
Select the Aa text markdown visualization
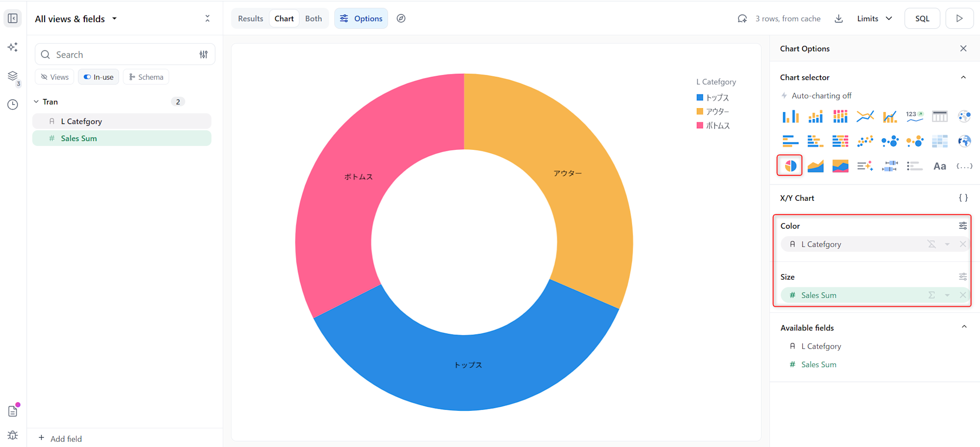tap(940, 166)
